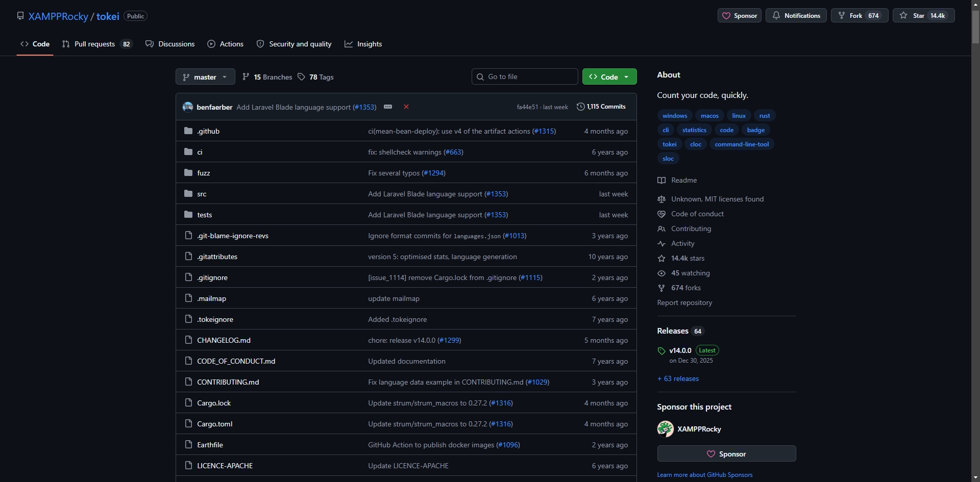This screenshot has width=980, height=482.
Task: Click the src folder icon
Action: (x=188, y=194)
